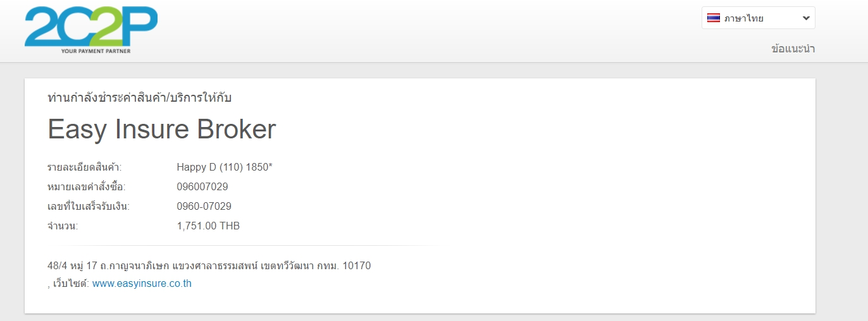The width and height of the screenshot is (868, 321).
Task: Select the Happy D (110) 1850* product text
Action: 225,167
